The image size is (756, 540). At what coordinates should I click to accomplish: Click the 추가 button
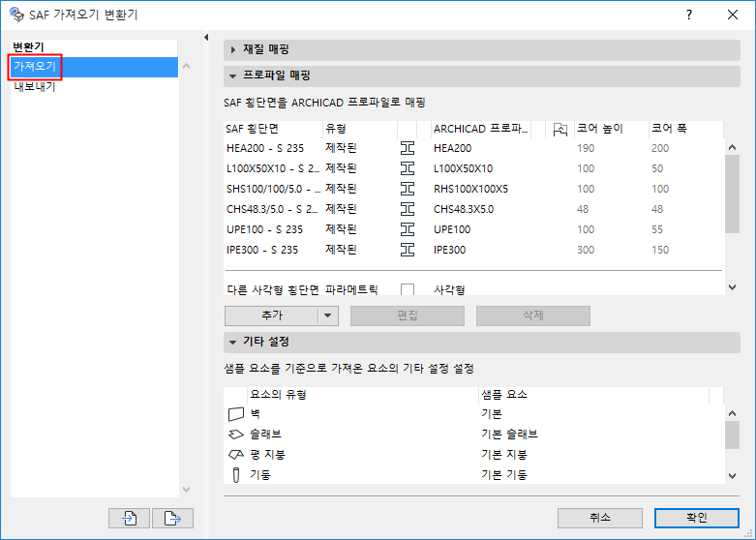(x=271, y=315)
